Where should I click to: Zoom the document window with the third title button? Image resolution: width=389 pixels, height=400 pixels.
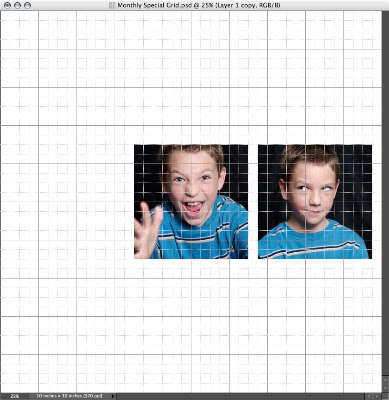(27, 5)
